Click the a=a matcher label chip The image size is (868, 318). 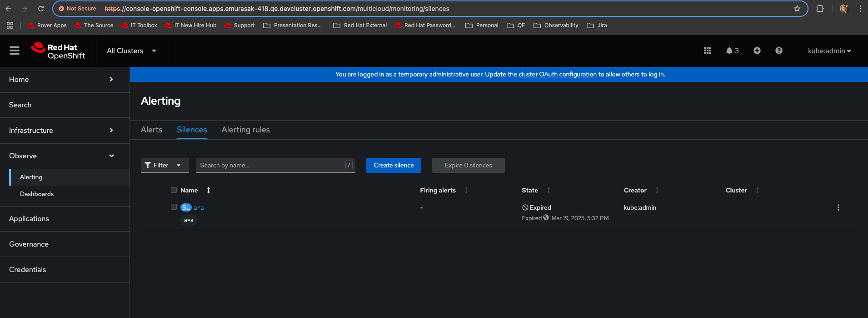[189, 220]
